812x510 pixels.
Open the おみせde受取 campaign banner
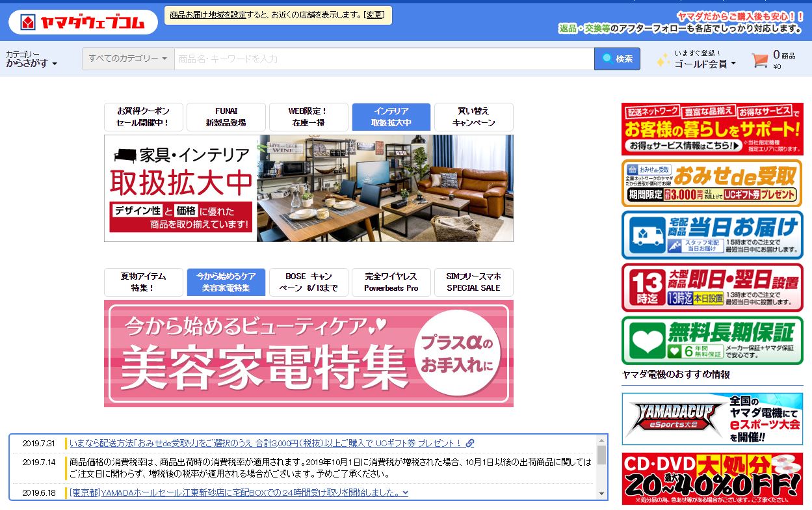[x=713, y=183]
